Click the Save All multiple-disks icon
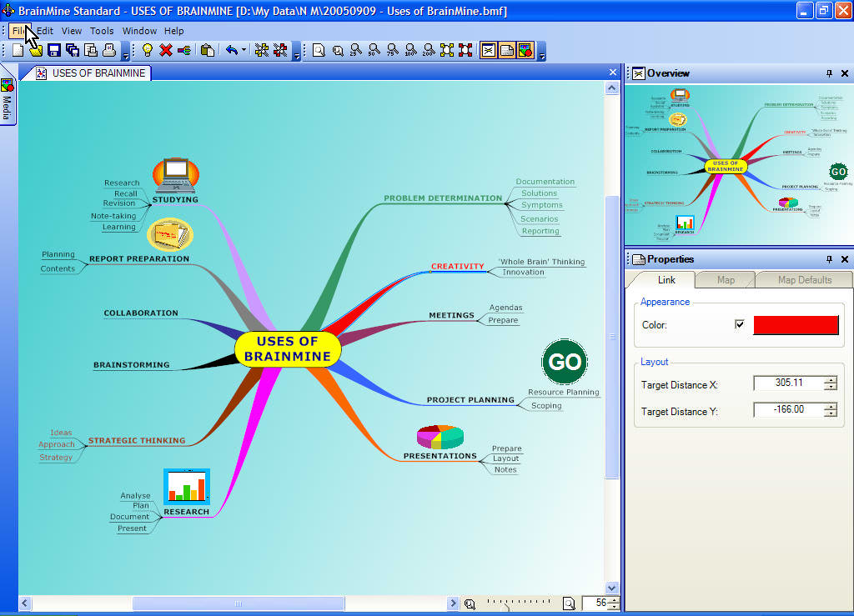 73,51
